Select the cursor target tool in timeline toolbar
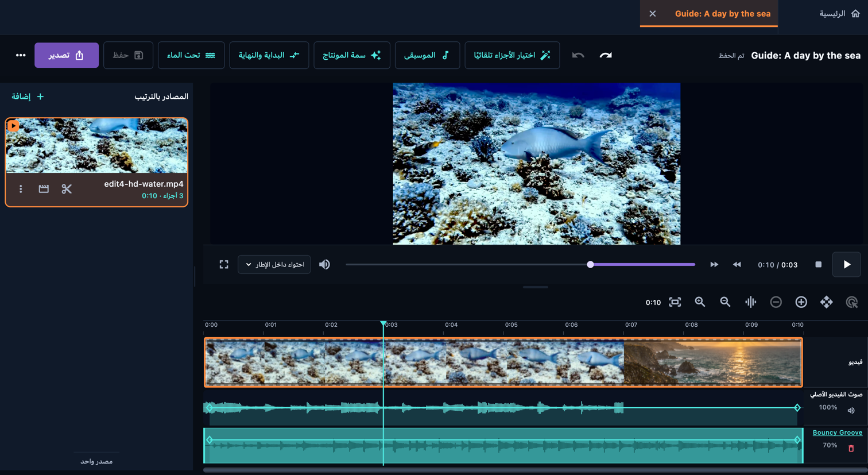Screen dimensions: 868x475 852,302
